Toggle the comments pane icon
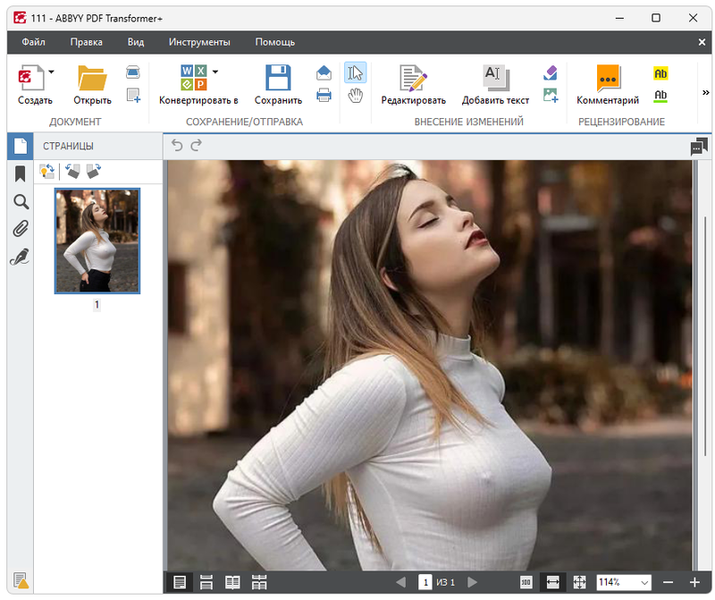Viewport: 715px width, 600px height. tap(699, 146)
